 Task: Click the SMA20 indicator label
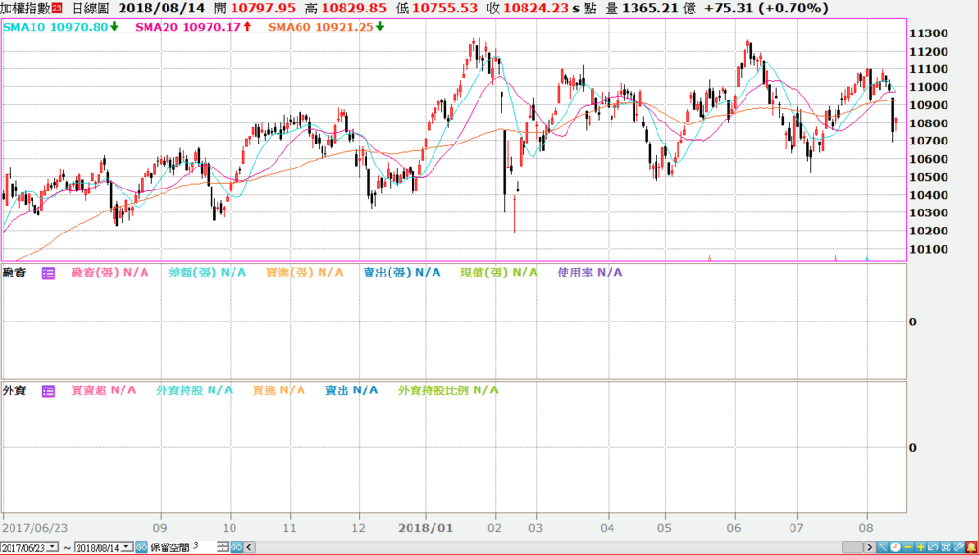[193, 27]
